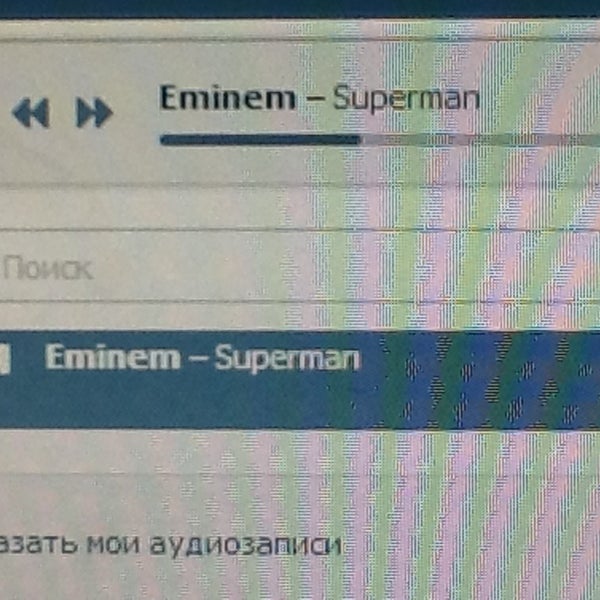Click the word аудиозаписи in bottom link

coord(245,545)
